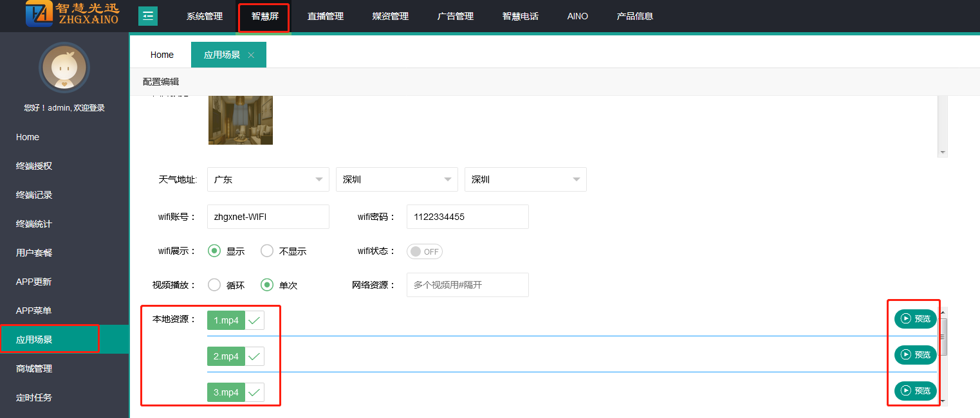Click the admin user avatar
The width and height of the screenshot is (980, 418).
coord(64,68)
